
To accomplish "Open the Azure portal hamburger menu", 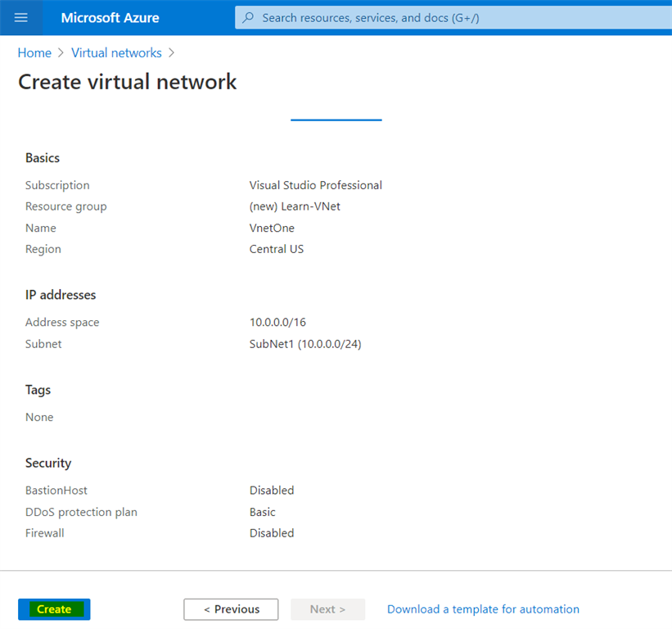I will pos(21,17).
